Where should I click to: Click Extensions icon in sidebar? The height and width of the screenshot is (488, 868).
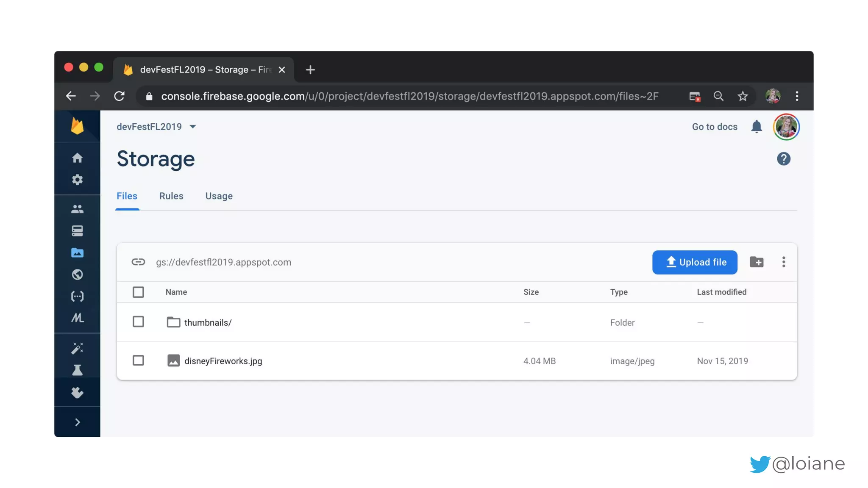77,393
